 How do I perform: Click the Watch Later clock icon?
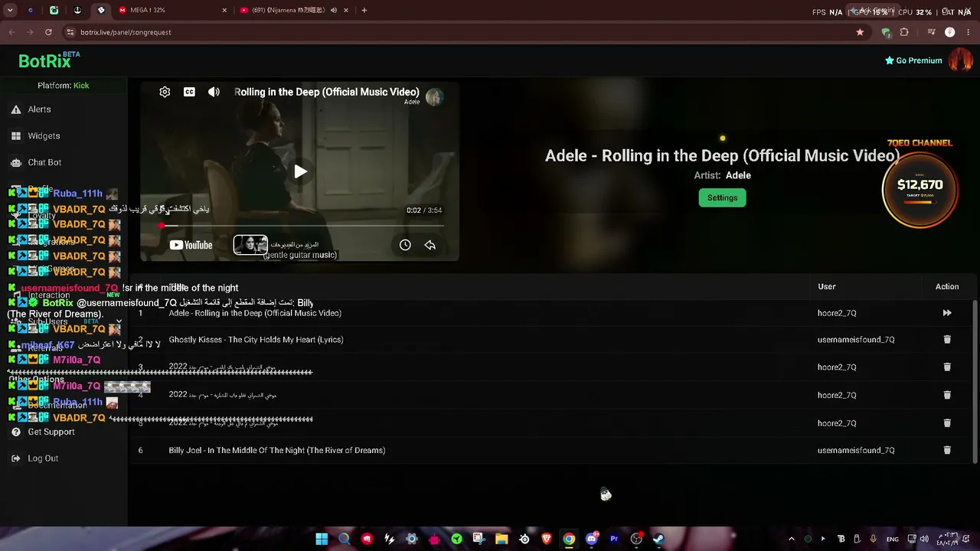pos(405,245)
